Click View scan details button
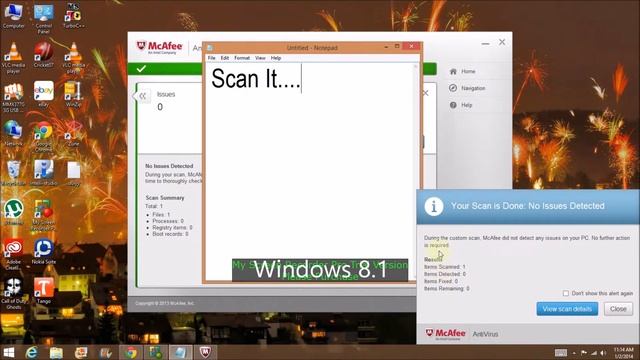 [567, 309]
